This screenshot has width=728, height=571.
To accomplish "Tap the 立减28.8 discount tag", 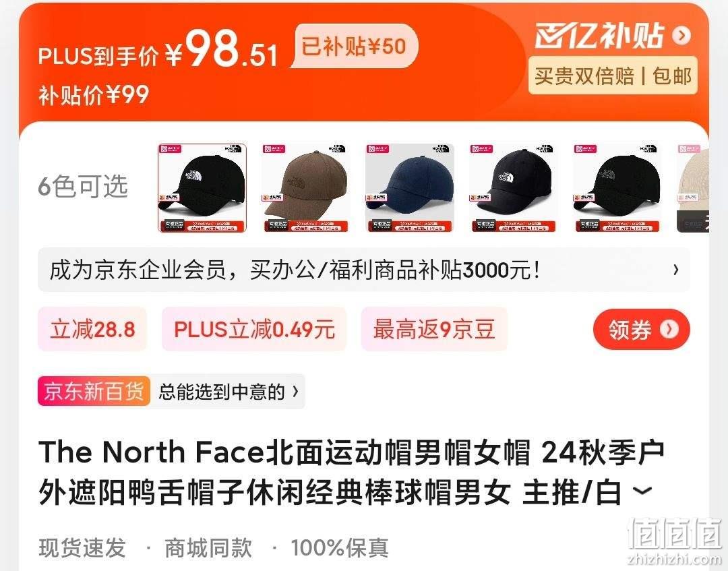I will [x=92, y=329].
